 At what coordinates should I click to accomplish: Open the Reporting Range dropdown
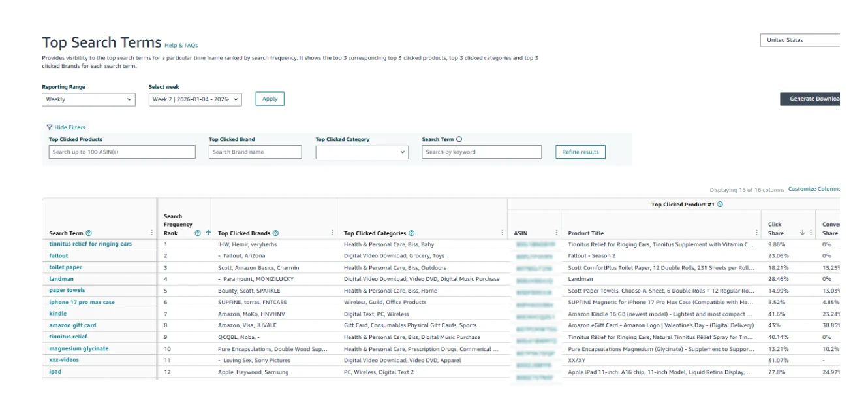coord(89,99)
